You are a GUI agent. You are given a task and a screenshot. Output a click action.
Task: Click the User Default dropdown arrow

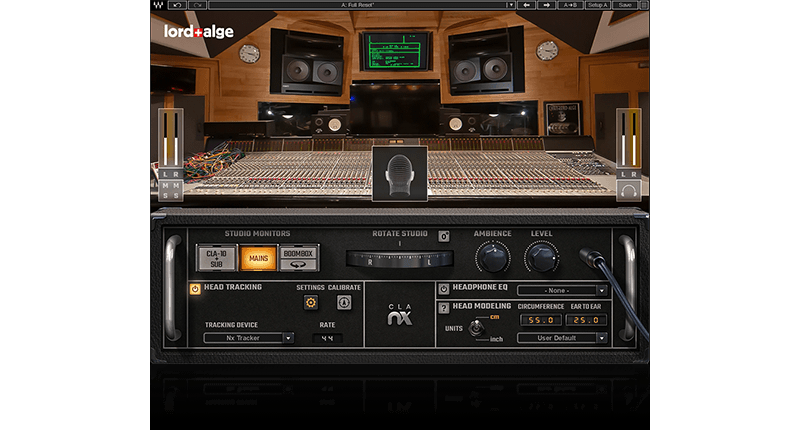pos(602,338)
